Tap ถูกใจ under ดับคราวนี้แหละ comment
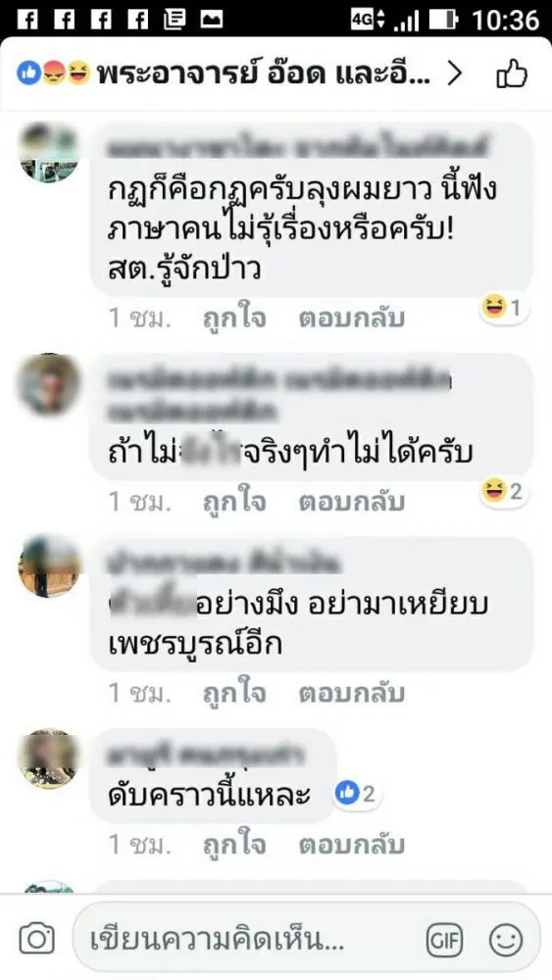Image resolution: width=552 pixels, height=980 pixels. tap(233, 845)
